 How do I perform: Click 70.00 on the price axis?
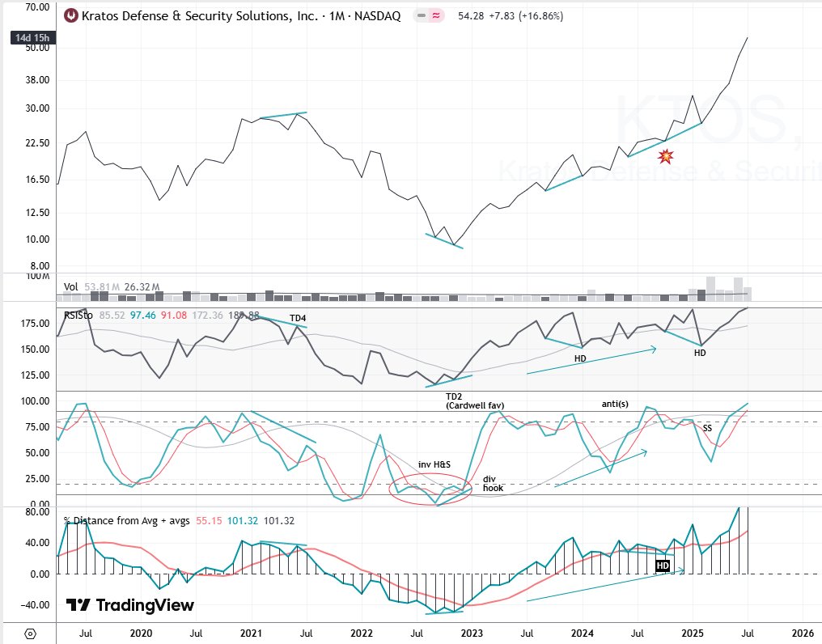click(38, 7)
